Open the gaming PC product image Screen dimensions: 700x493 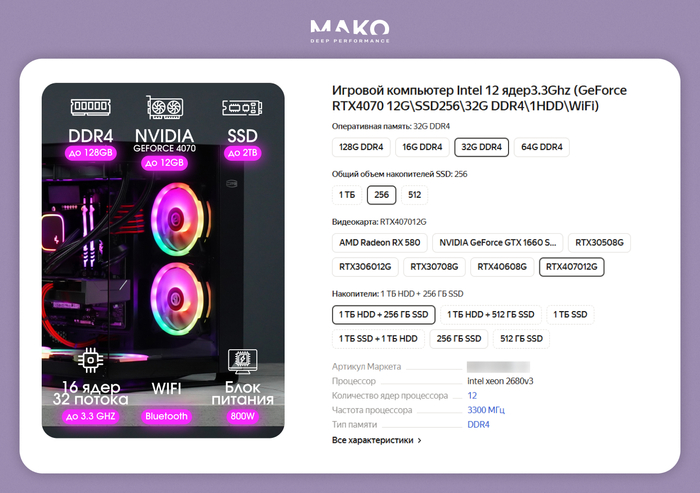click(x=163, y=260)
